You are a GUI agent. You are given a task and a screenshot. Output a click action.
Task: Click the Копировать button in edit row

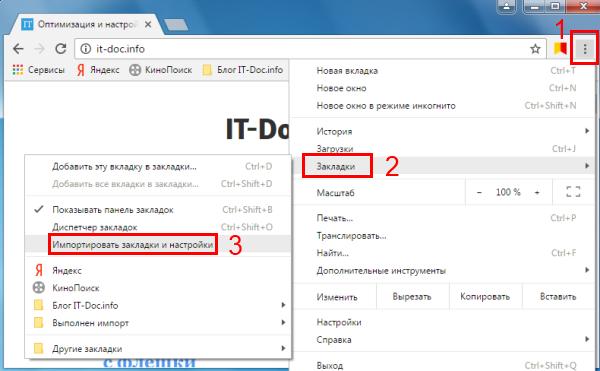485,297
